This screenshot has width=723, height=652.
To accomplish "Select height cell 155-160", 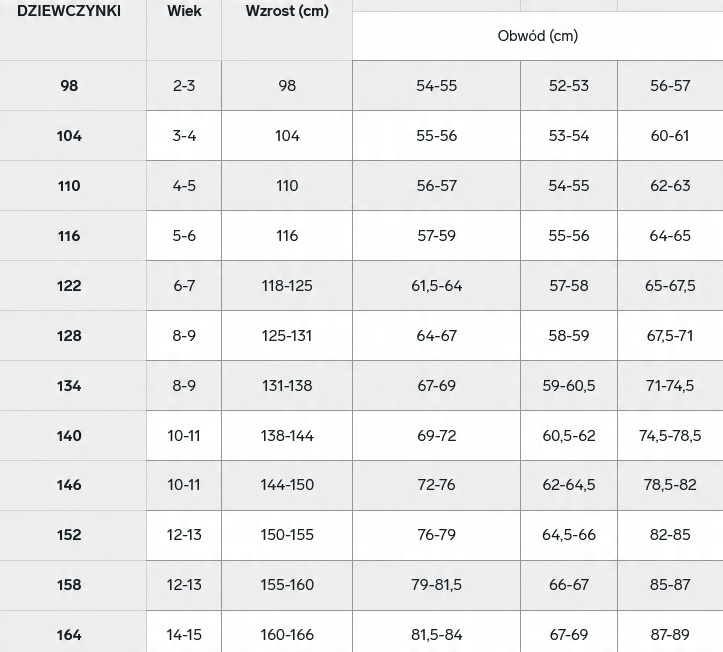I will coord(287,585).
